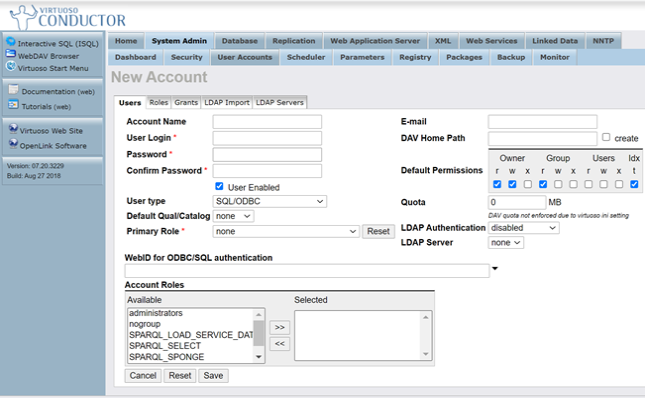Click the Interactive SQL (ISQL) icon
Image resolution: width=645 pixels, height=398 pixels.
tap(11, 42)
